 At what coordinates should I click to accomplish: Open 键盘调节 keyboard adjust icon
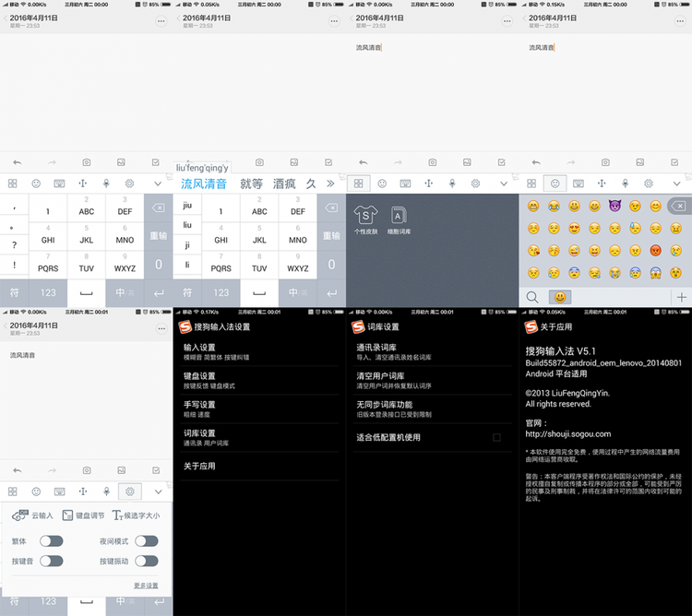[68, 515]
